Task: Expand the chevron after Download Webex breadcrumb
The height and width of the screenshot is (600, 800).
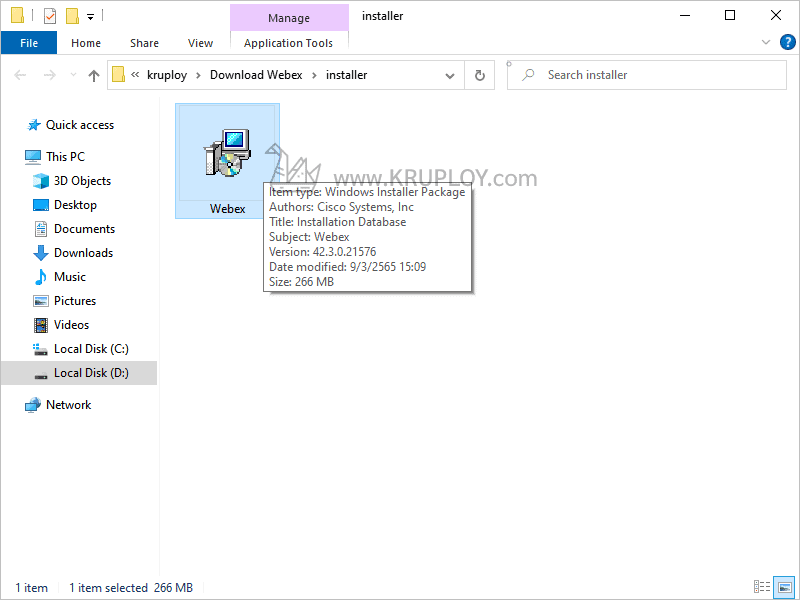Action: point(314,76)
